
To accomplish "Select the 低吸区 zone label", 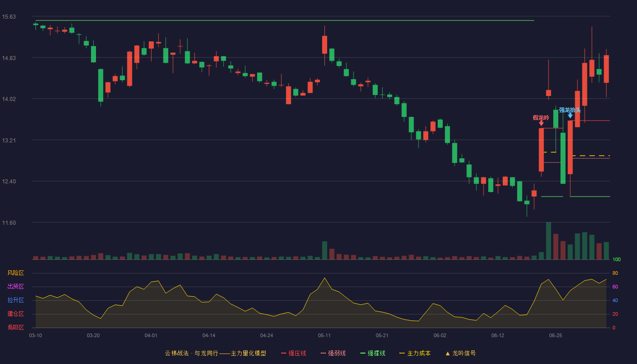I will point(15,327).
